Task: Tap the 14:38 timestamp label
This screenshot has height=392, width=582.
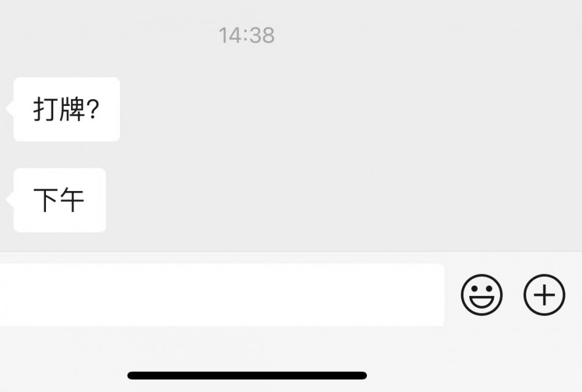Action: click(246, 36)
